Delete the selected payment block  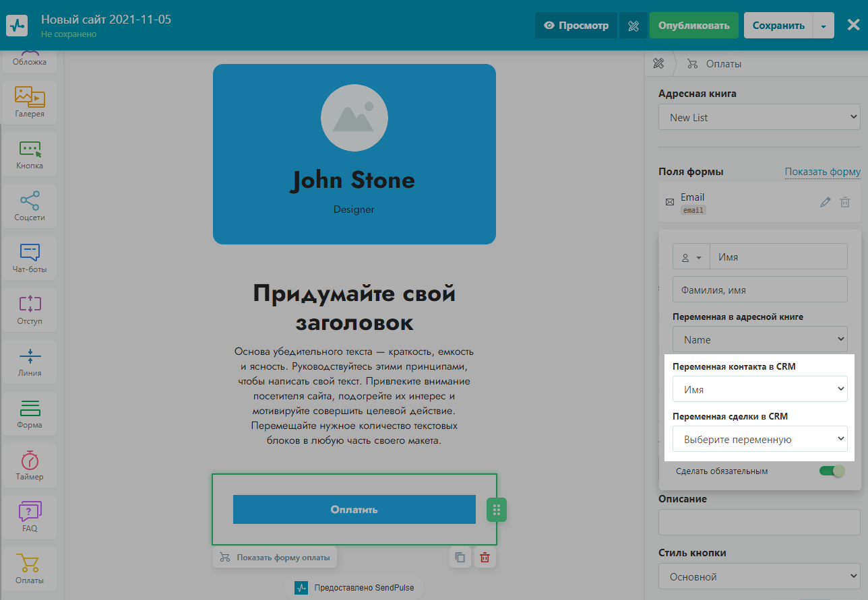tap(485, 558)
